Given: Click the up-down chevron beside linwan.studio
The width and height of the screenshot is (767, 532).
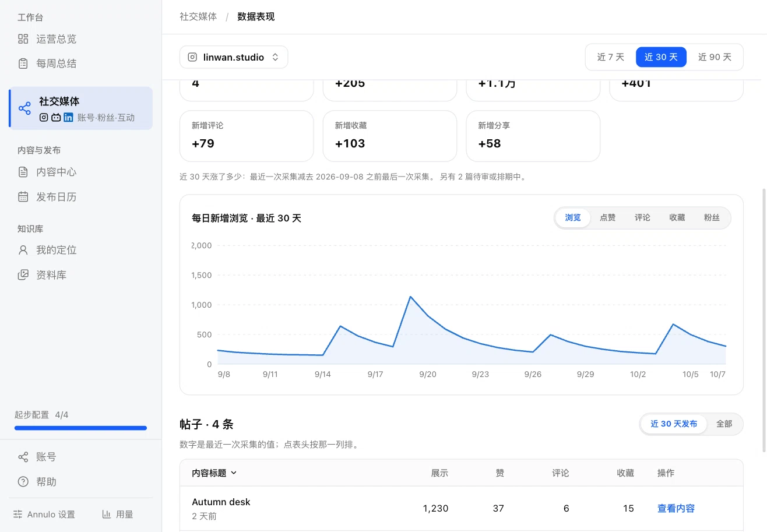Looking at the screenshot, I should 276,57.
